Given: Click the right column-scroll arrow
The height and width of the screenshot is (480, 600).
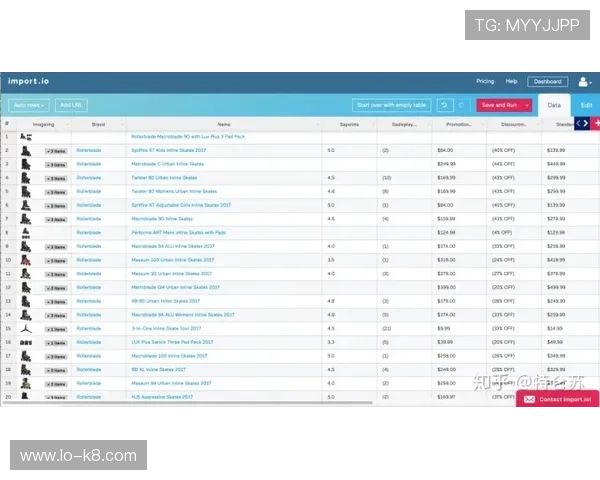Looking at the screenshot, I should pos(586,123).
